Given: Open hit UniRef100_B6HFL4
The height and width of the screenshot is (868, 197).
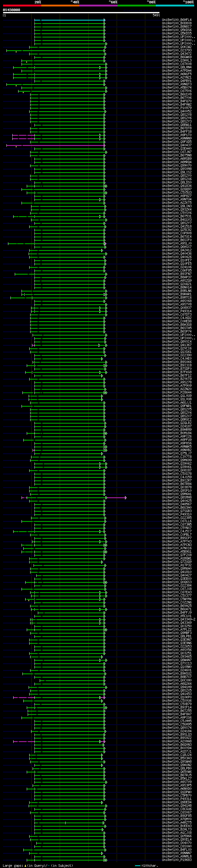Looking at the screenshot, I should coord(177,20).
